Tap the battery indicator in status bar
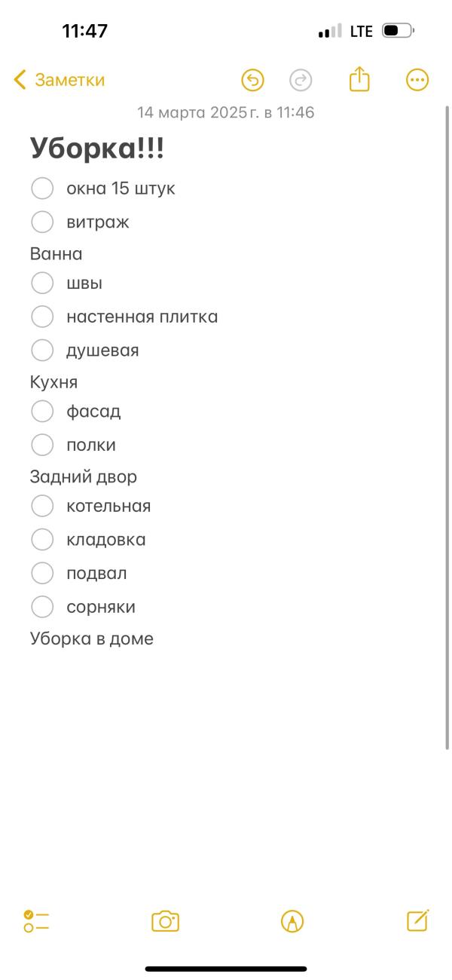The height and width of the screenshot is (980, 452). pos(398,31)
